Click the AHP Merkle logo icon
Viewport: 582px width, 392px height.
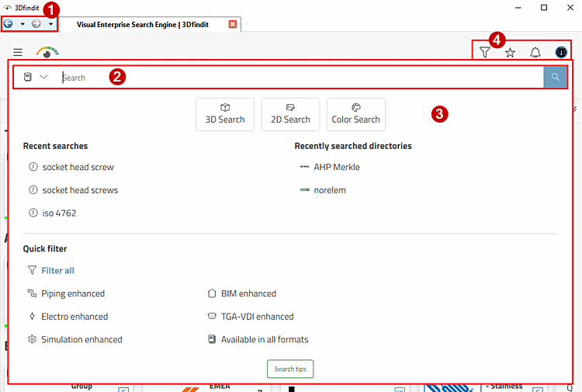click(305, 167)
